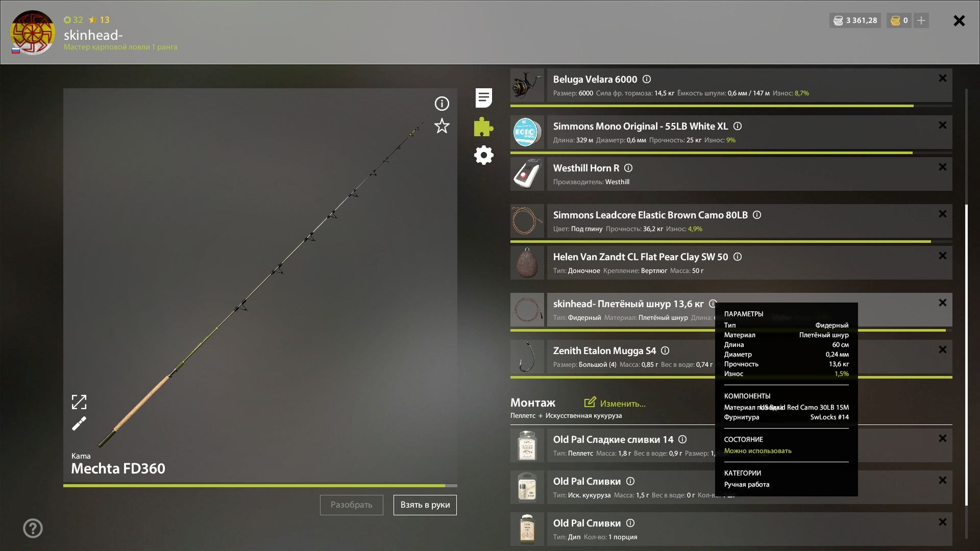The height and width of the screenshot is (551, 980).
Task: Show details of skinhead- Плетёный шнур leader
Action: (713, 304)
